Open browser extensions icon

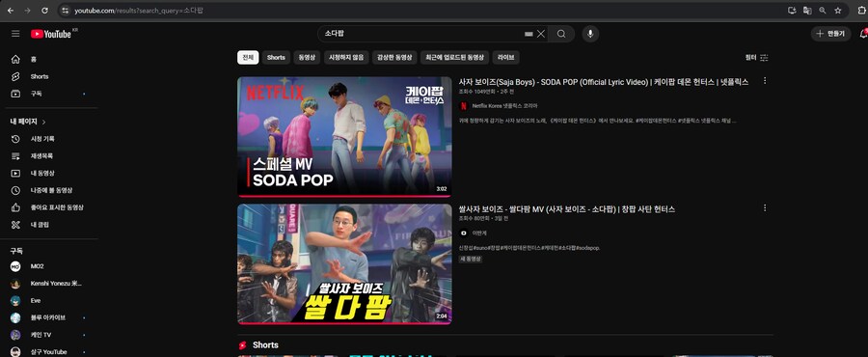(x=861, y=10)
